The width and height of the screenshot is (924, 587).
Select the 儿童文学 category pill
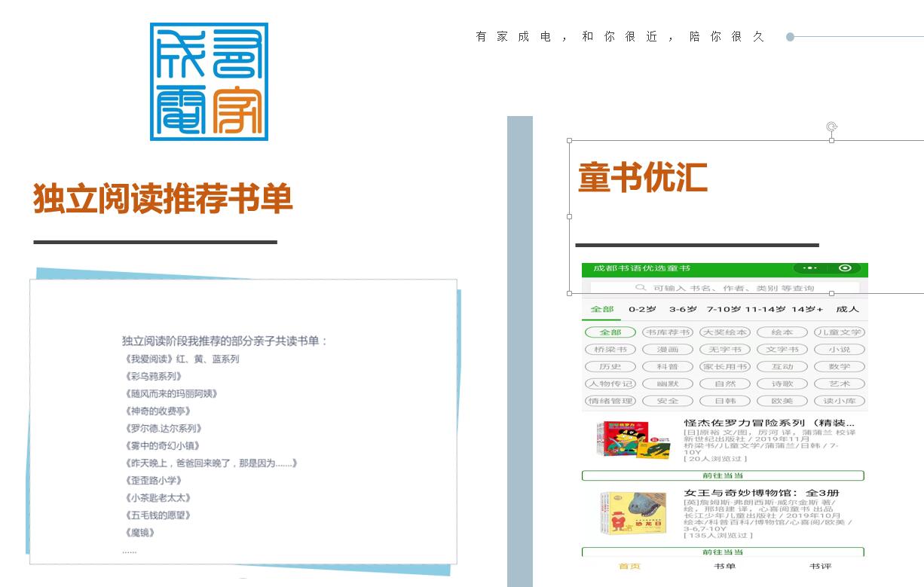click(x=840, y=332)
